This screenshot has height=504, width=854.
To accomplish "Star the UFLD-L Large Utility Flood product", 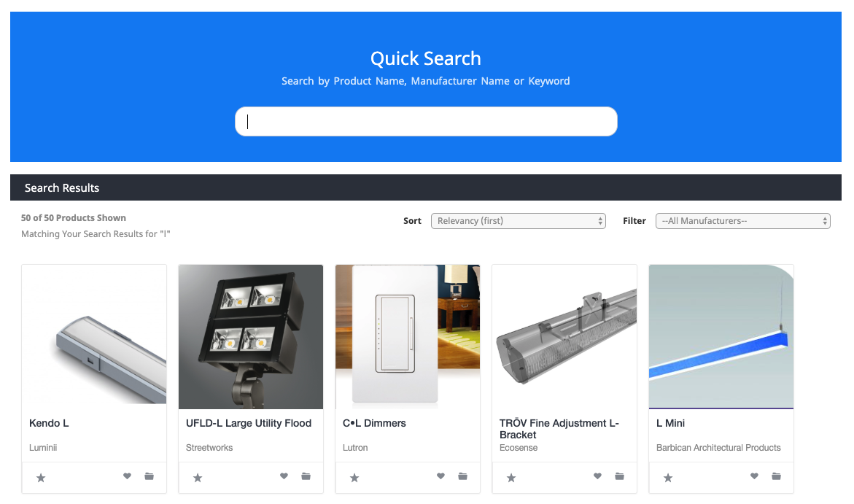I will (198, 478).
